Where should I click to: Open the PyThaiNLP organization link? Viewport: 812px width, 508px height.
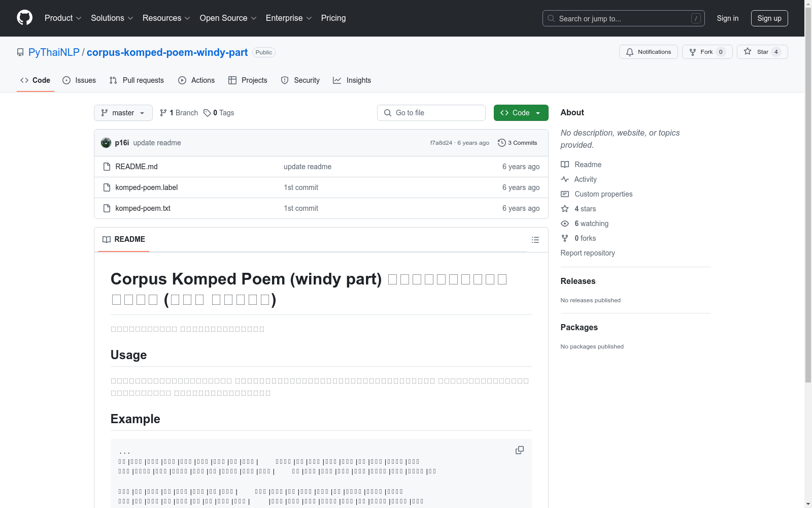[x=54, y=52]
